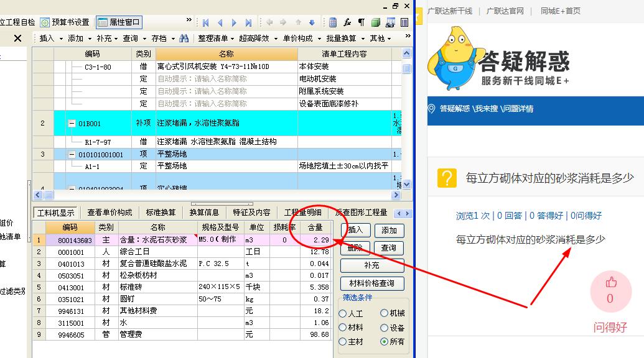Viewport: 644px width, 358px height.
Task: Click the 添加 button beside materials table
Action: 389,231
